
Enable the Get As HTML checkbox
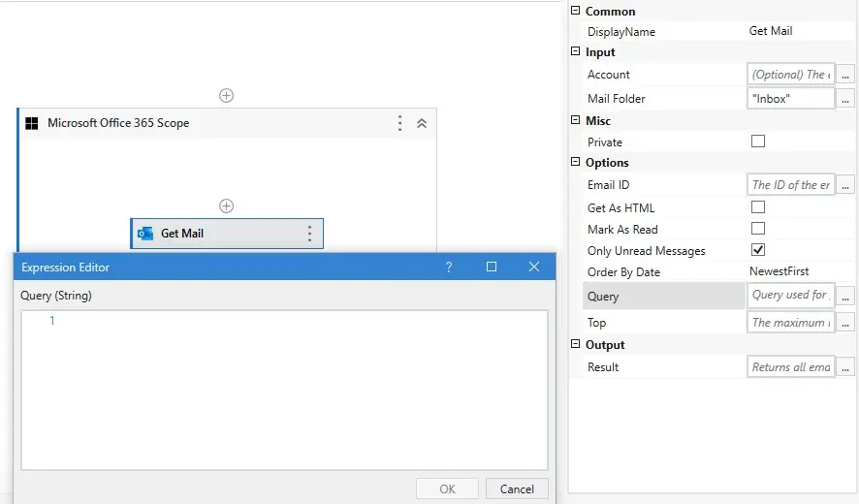point(758,207)
